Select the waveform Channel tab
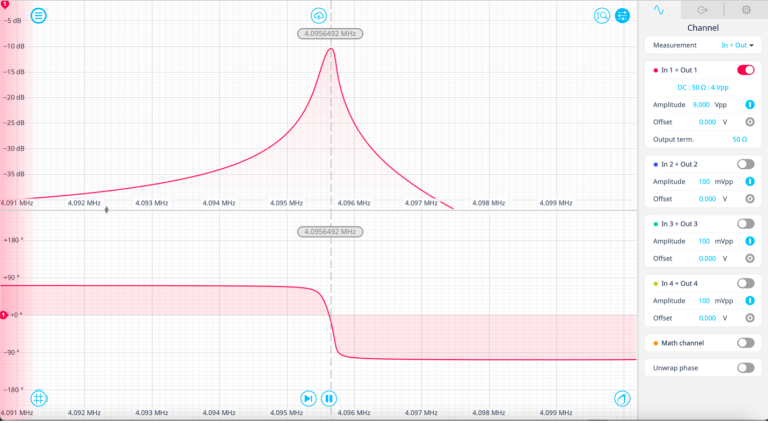768x423 pixels. pos(659,10)
